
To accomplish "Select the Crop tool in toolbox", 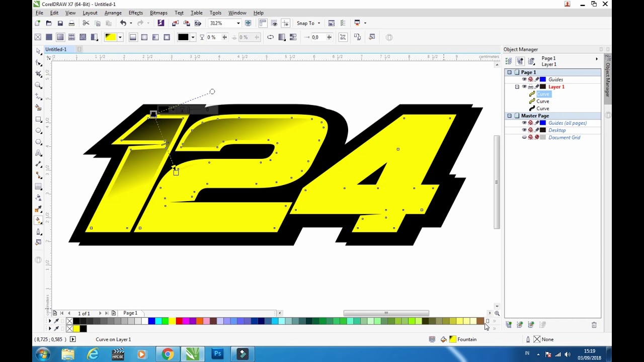I will point(39,74).
